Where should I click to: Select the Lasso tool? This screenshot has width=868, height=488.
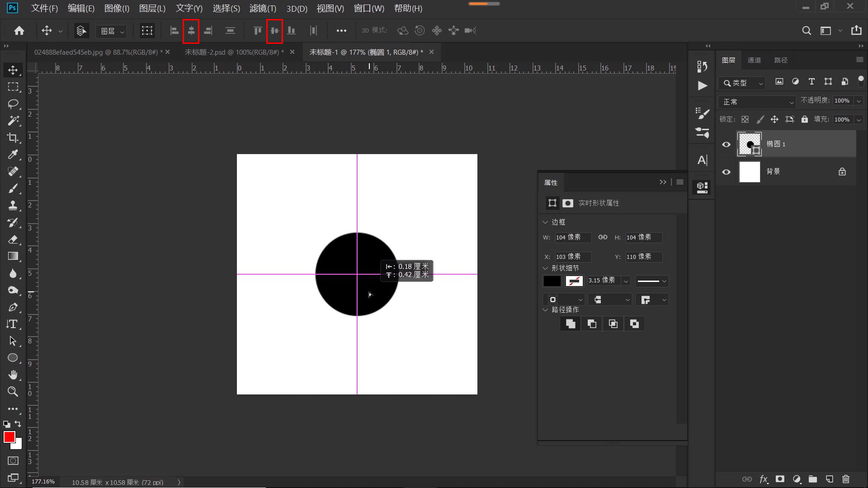tap(13, 103)
